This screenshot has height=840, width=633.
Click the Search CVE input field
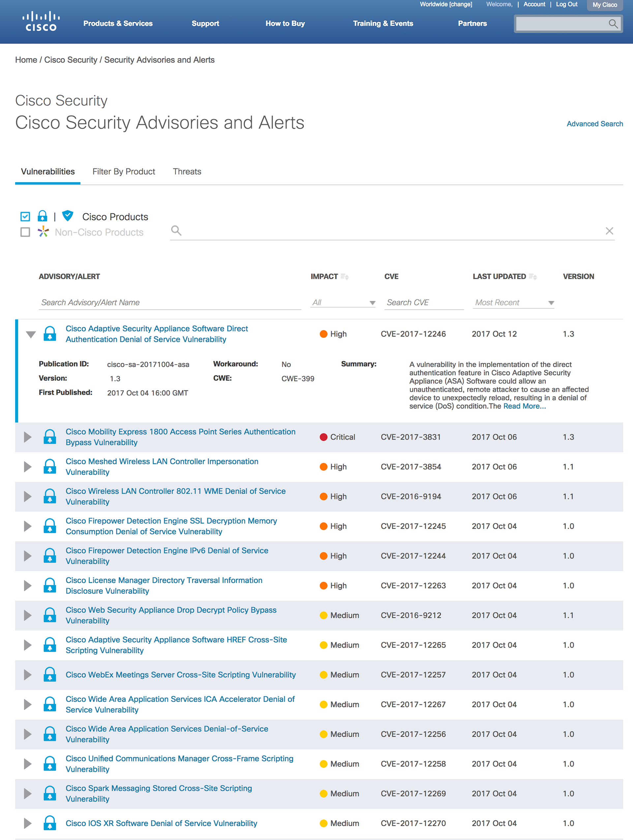point(424,303)
